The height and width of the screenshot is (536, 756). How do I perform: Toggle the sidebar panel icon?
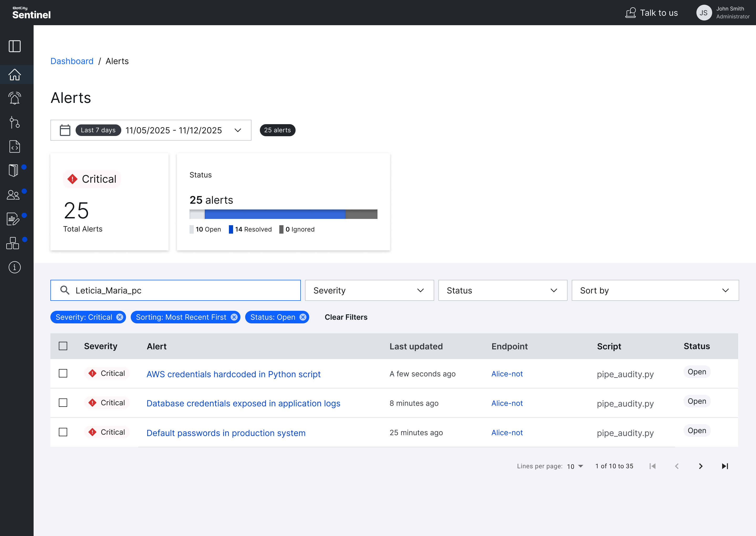pos(14,46)
